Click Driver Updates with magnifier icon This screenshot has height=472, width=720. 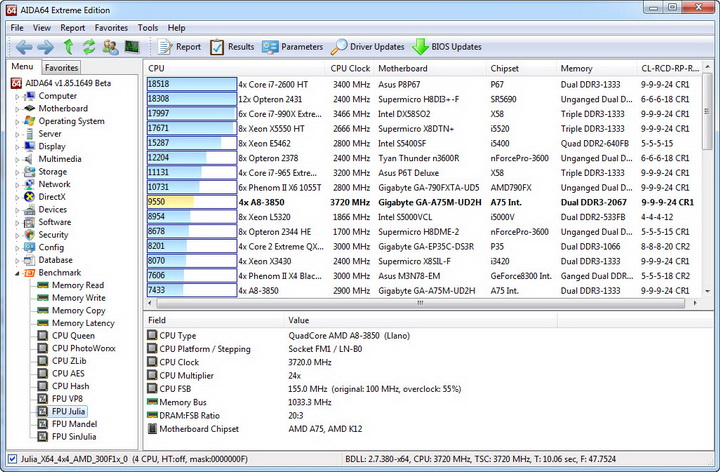click(368, 47)
